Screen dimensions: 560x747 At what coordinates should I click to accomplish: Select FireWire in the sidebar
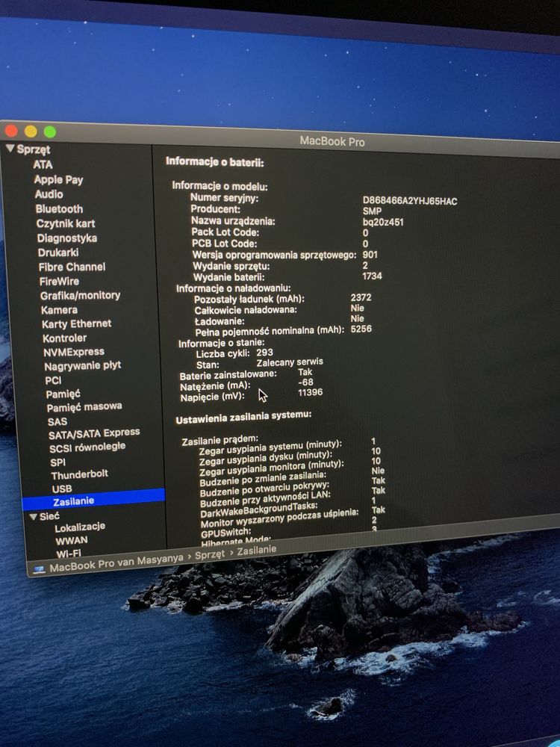click(x=59, y=281)
